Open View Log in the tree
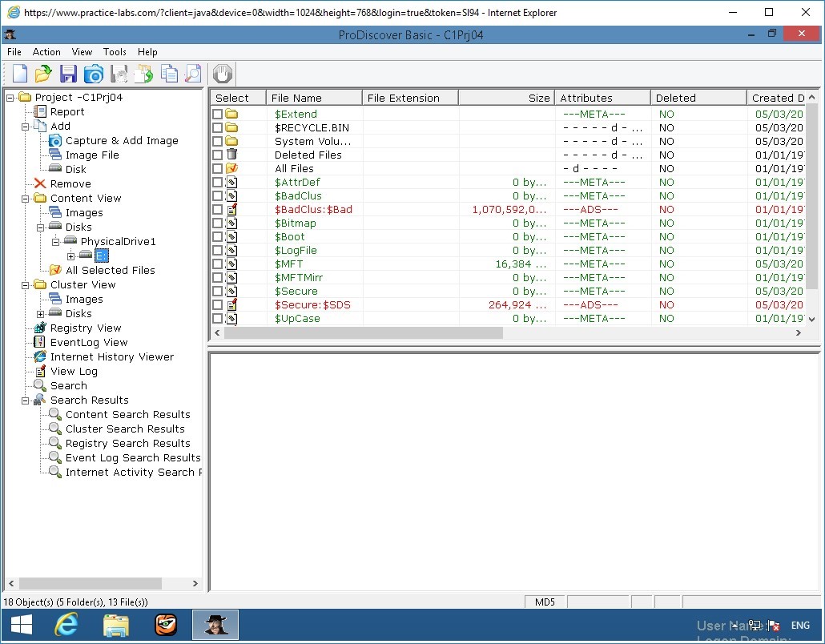Viewport: 825px width, 644px height. 74,371
